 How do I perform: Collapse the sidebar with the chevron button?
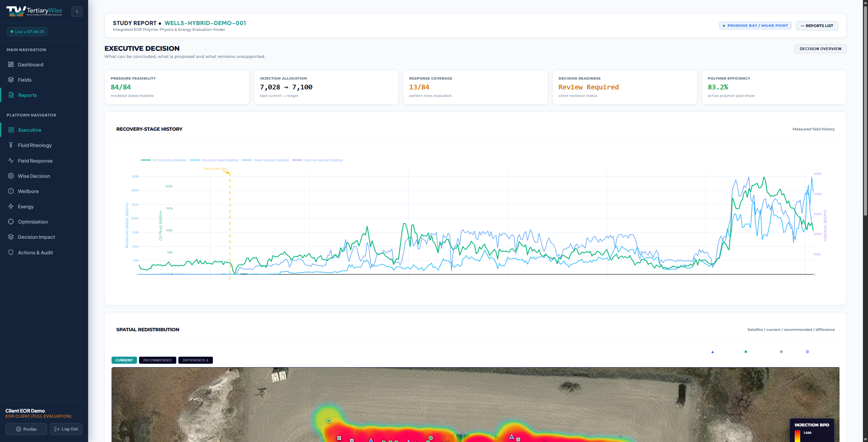pyautogui.click(x=77, y=12)
